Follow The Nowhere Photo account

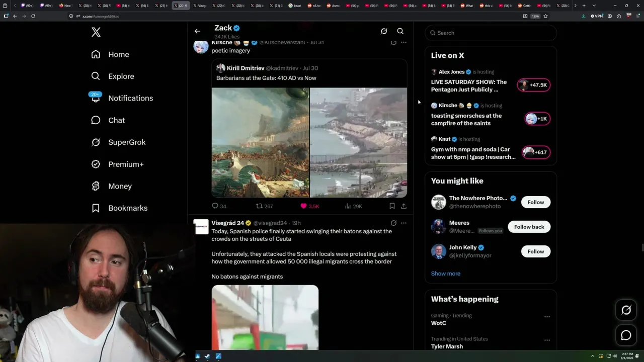point(536,202)
